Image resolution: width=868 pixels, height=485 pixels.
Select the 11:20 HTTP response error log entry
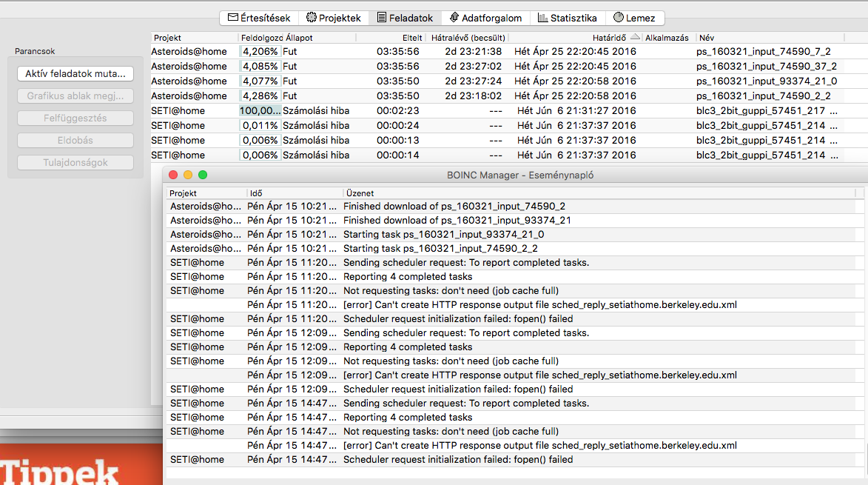pyautogui.click(x=511, y=305)
